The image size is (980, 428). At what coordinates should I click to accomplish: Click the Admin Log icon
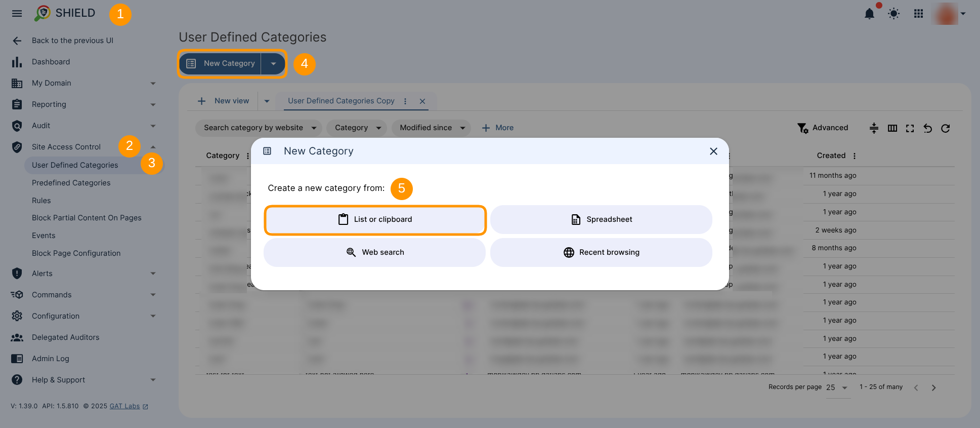tap(17, 359)
